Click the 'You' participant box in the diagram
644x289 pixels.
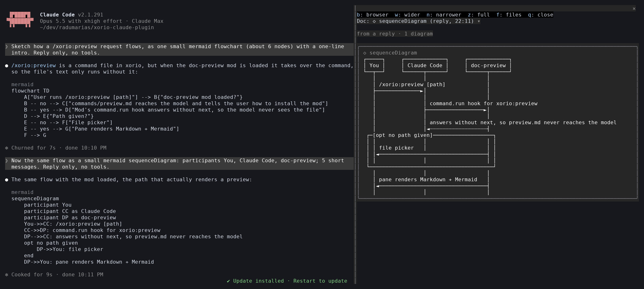click(x=374, y=66)
